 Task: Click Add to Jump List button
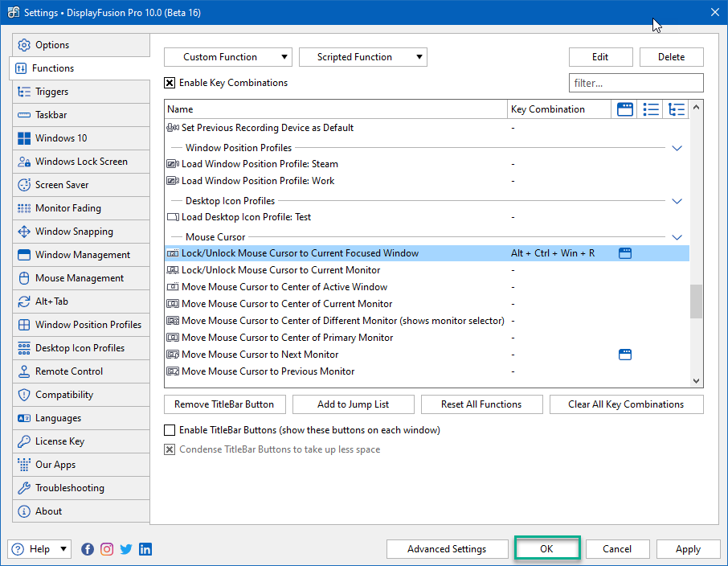click(353, 404)
